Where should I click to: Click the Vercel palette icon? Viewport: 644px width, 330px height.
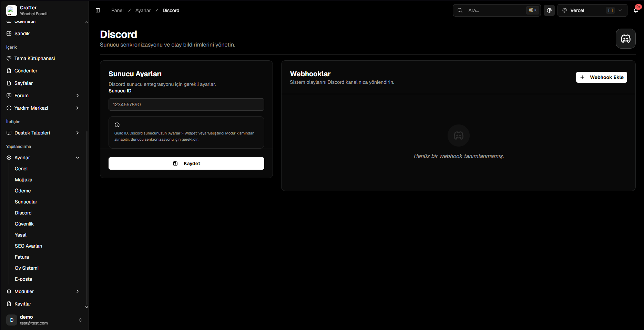[x=565, y=10]
